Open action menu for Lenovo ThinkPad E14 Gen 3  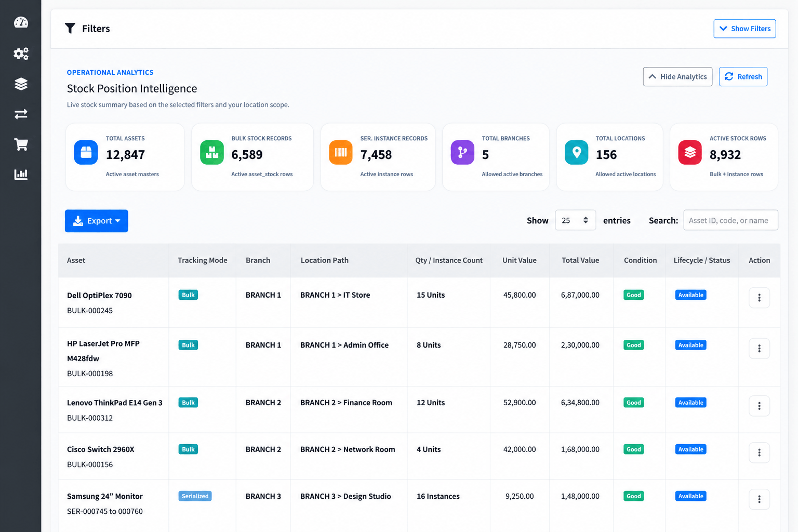coord(759,406)
